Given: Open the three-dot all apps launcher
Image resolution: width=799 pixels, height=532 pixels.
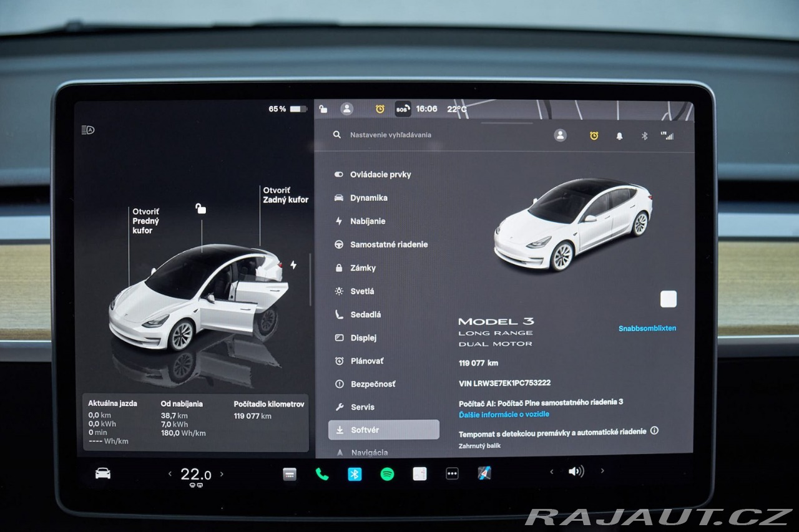Looking at the screenshot, I should tap(452, 474).
